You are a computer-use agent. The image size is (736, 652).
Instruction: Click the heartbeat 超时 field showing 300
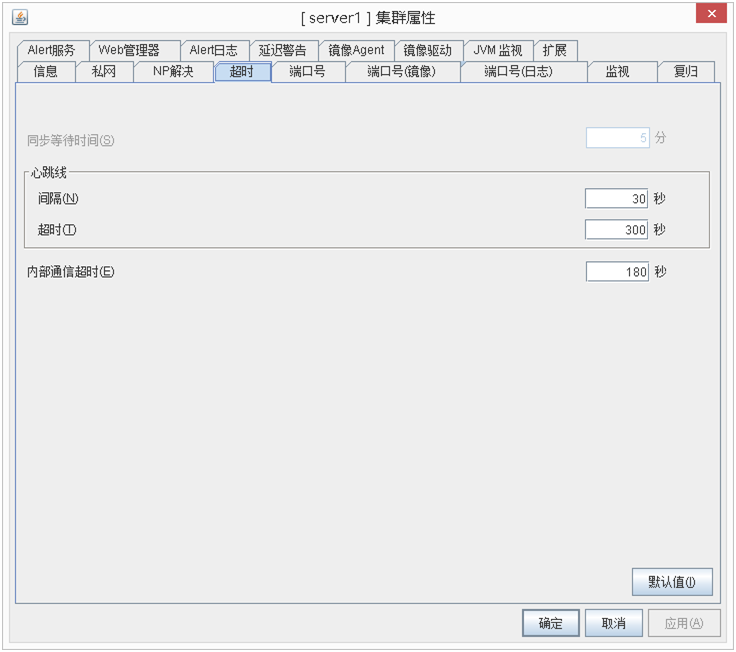616,230
